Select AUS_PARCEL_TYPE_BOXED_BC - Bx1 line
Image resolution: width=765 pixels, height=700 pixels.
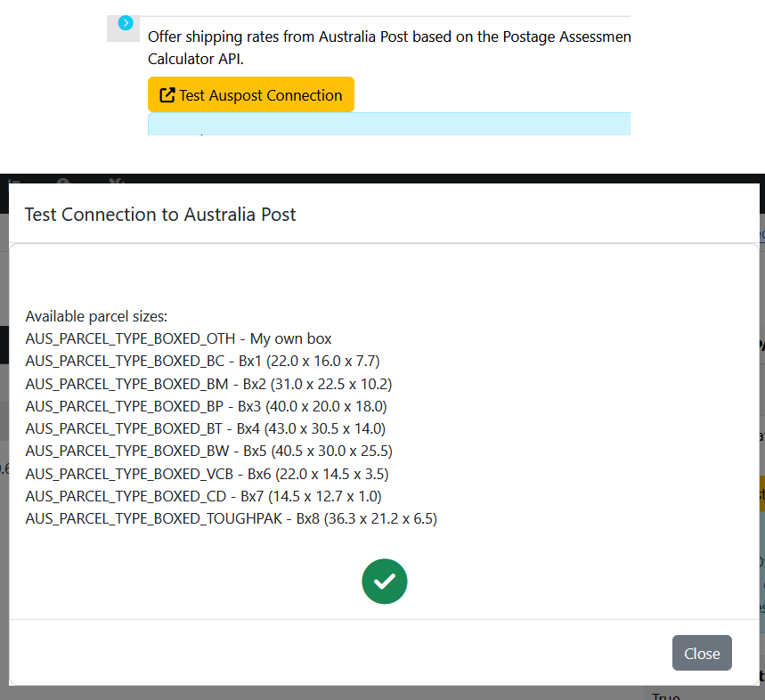click(202, 361)
